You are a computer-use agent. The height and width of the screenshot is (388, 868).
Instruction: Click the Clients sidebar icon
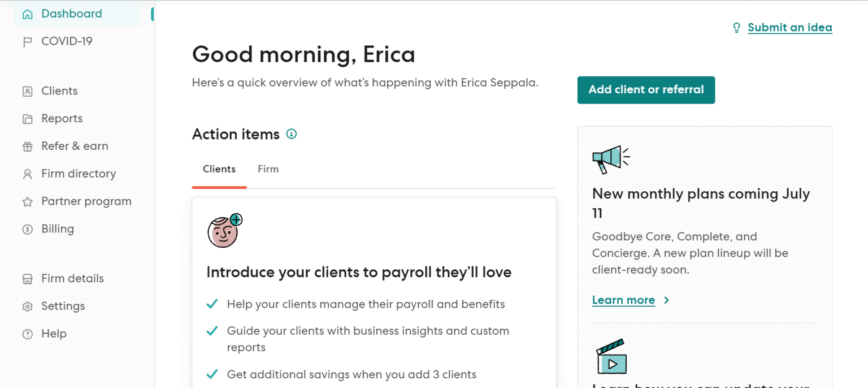27,90
